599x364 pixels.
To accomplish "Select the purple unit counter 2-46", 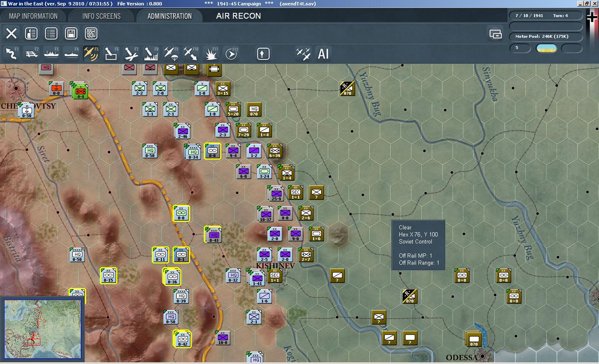I will point(183,131).
